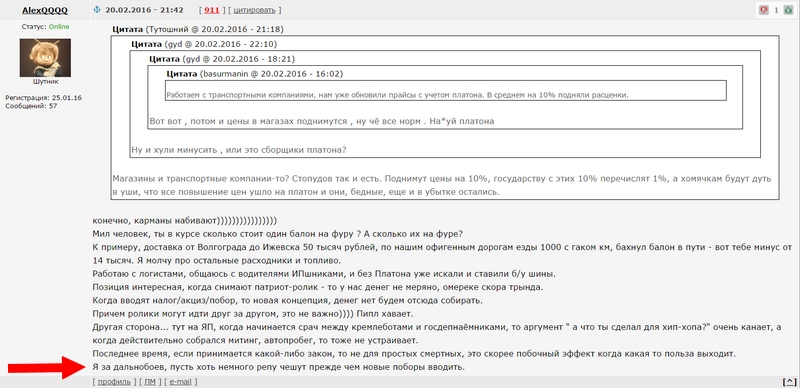800x388 pixels.
Task: Click the rating count 1
Action: tap(776, 10)
